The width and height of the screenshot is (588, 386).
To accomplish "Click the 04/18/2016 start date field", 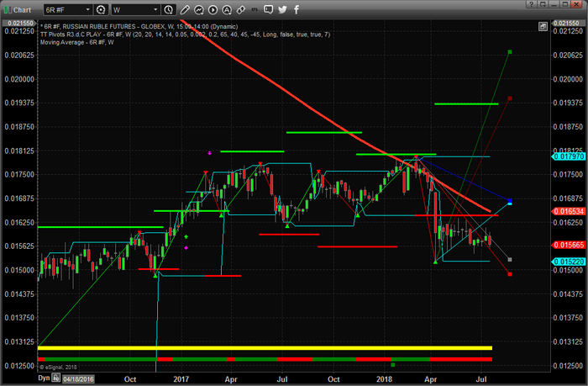I will (78, 379).
